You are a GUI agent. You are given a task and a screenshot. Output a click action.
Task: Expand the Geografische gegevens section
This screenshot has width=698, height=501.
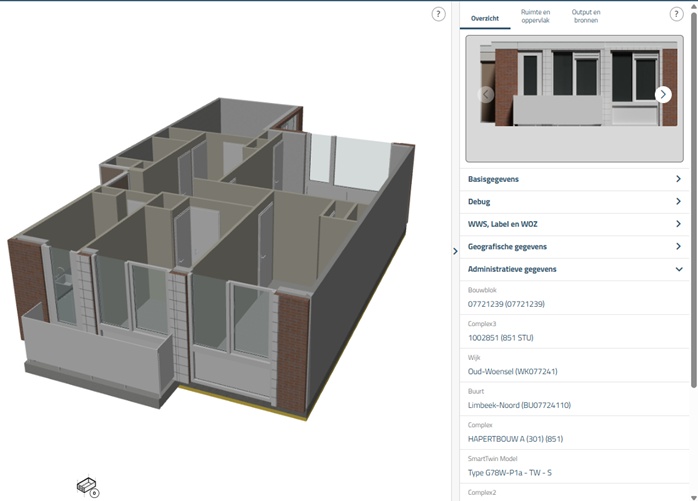tap(574, 247)
